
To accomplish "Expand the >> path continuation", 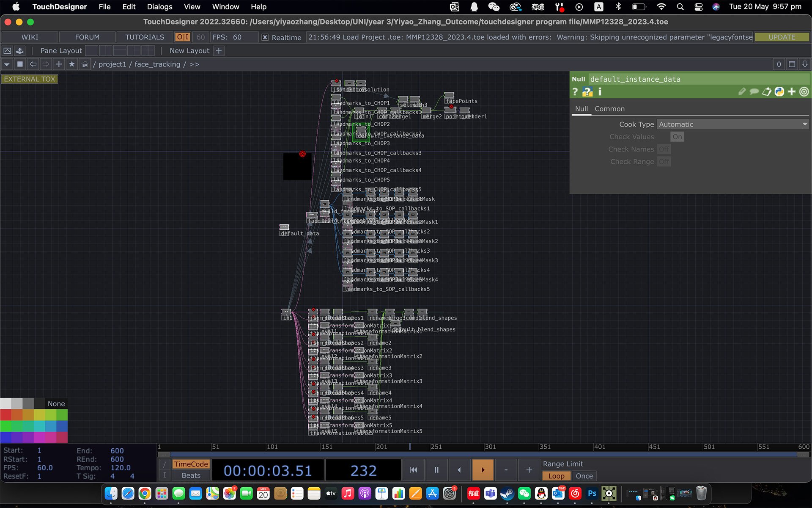I will pos(194,64).
